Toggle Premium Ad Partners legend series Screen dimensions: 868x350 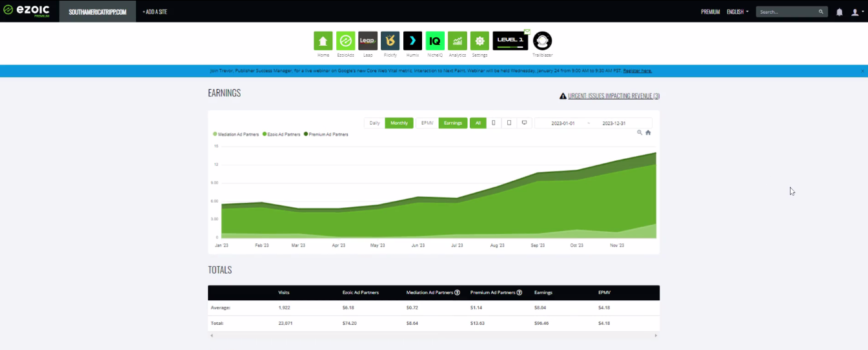point(326,134)
